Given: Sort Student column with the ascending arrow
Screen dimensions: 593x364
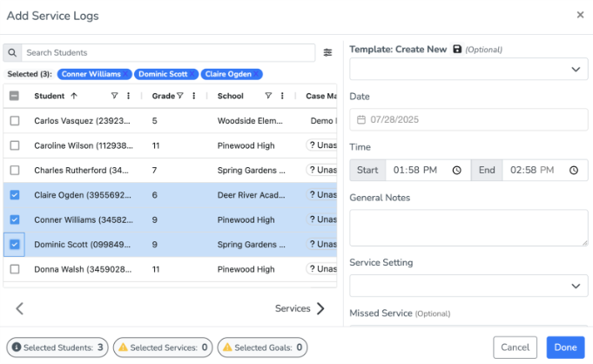Looking at the screenshot, I should (74, 96).
